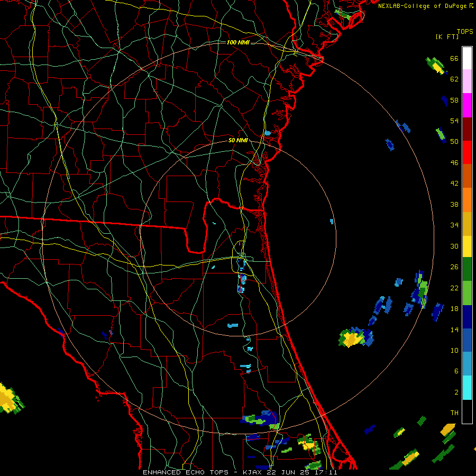Click the legend value "6"
476x476 pixels.
[x=456, y=371]
